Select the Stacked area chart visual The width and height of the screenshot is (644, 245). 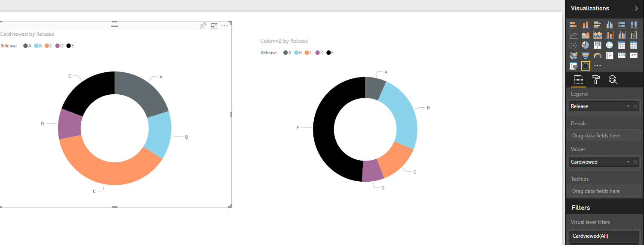click(x=597, y=35)
